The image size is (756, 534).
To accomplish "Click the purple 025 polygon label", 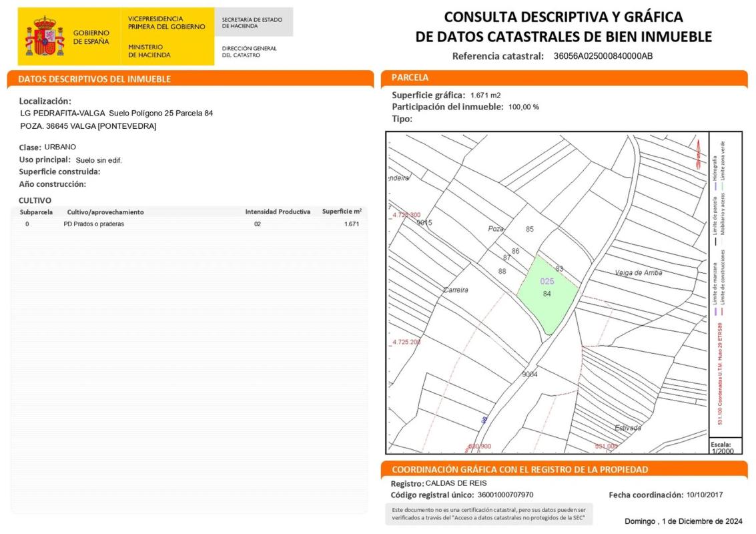I will tap(547, 282).
